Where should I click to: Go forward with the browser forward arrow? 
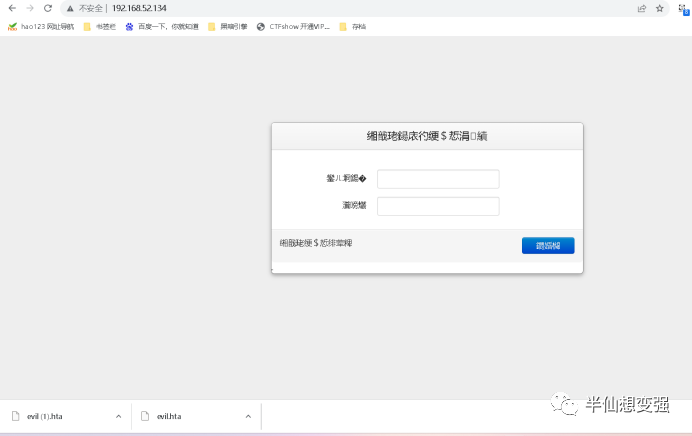(30, 8)
